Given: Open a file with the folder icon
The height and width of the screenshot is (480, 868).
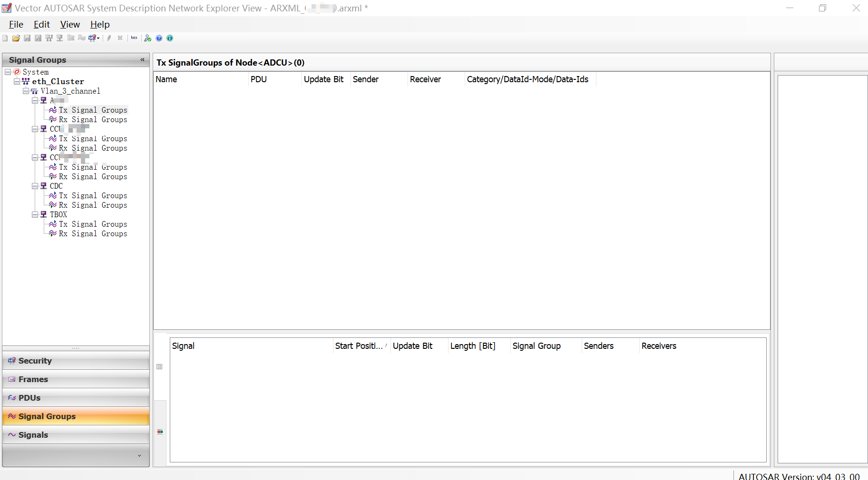Looking at the screenshot, I should [x=16, y=38].
